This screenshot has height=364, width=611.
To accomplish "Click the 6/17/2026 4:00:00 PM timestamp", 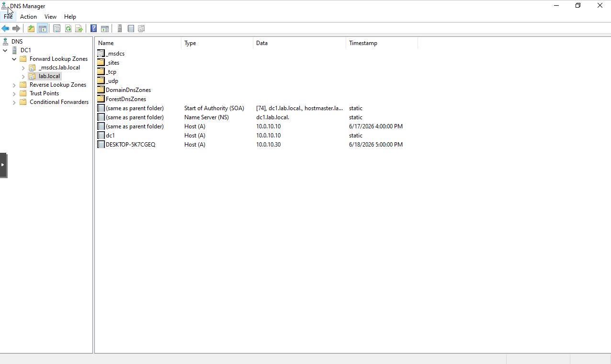I will [376, 126].
